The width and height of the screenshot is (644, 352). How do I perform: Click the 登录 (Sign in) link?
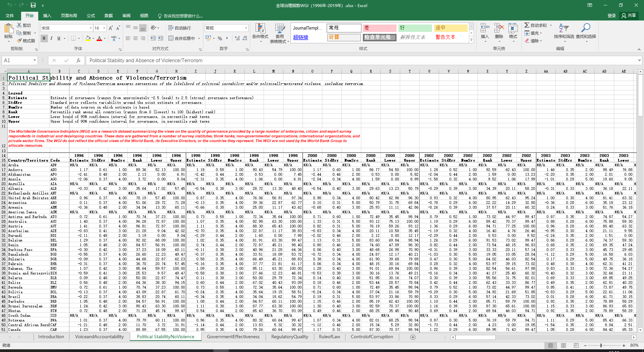coord(611,16)
